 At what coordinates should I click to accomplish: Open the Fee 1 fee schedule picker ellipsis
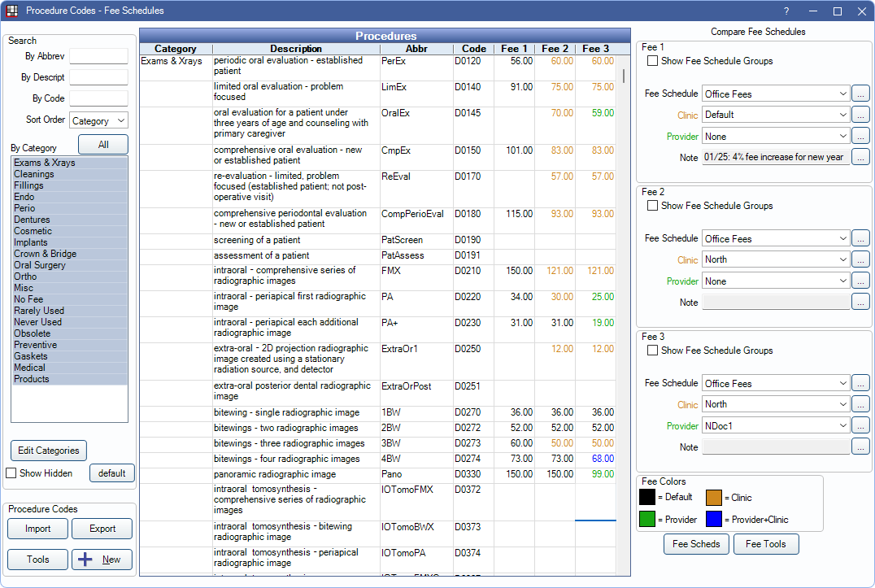pos(860,93)
